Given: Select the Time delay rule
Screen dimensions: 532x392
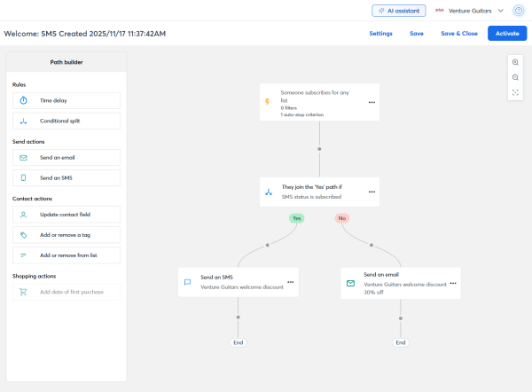Looking at the screenshot, I should tap(66, 101).
